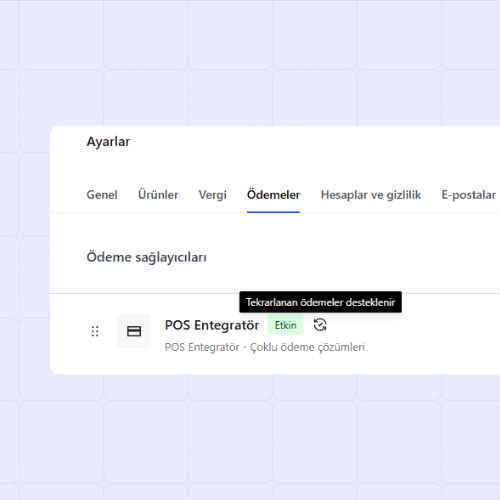The image size is (500, 500).
Task: Go to Hesaplar ve gizlilik tab
Action: point(371,195)
